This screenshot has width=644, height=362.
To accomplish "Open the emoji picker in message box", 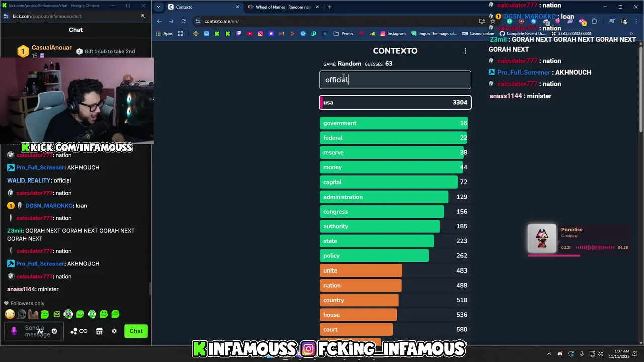I will [x=54, y=331].
